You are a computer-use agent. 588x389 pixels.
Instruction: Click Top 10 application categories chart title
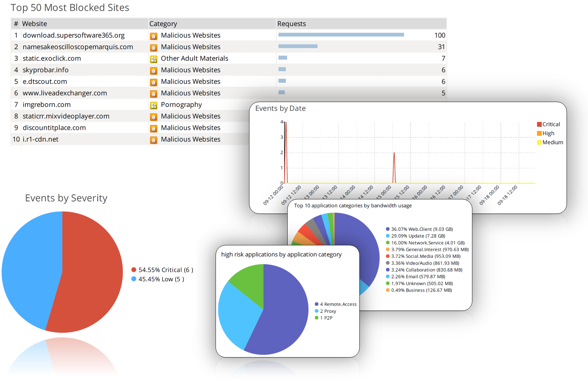click(x=353, y=205)
